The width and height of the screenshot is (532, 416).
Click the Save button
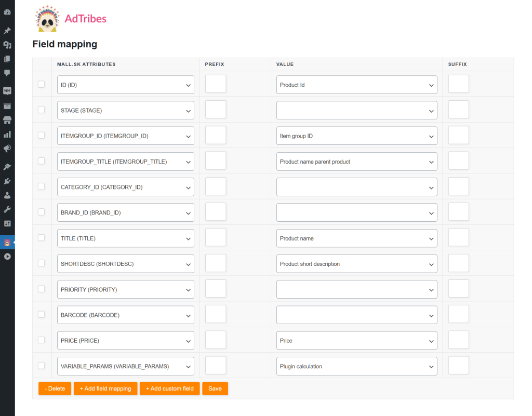point(215,388)
